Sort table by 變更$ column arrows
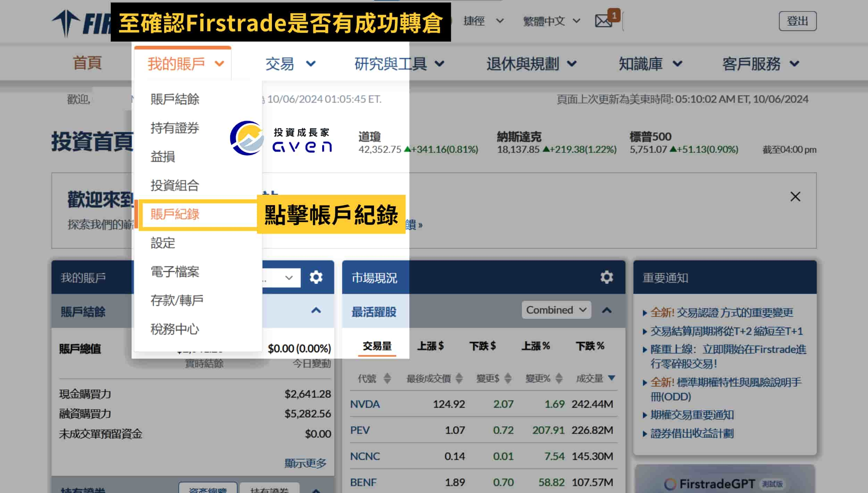Viewport: 868px width, 493px height. pyautogui.click(x=508, y=378)
